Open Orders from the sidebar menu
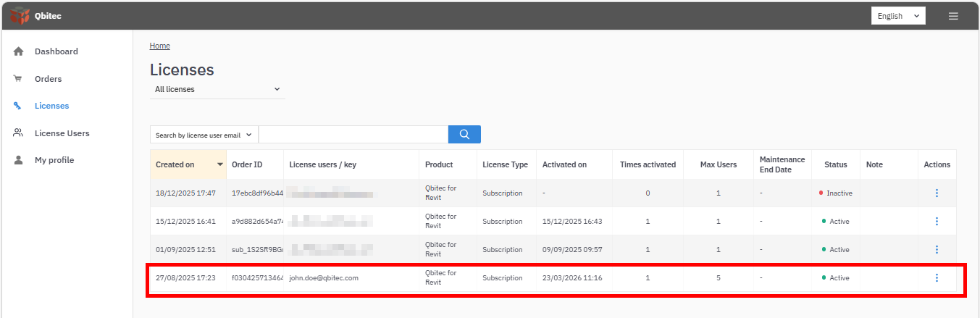Viewport: 980px width, 318px height. pos(48,79)
